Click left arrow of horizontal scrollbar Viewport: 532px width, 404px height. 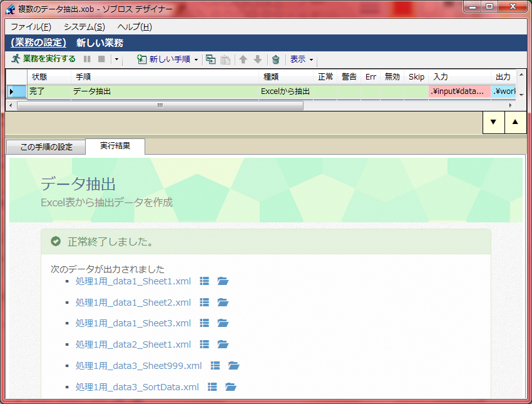[x=11, y=106]
